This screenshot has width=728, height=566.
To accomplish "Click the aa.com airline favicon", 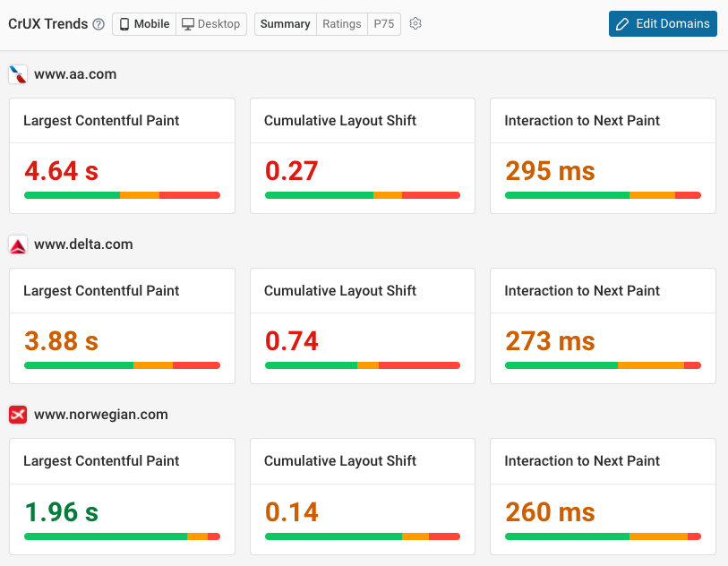I will (x=17, y=73).
